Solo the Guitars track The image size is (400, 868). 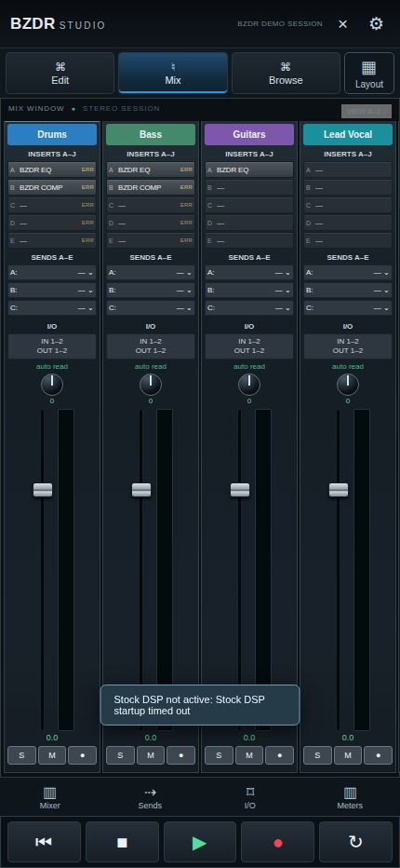(220, 755)
